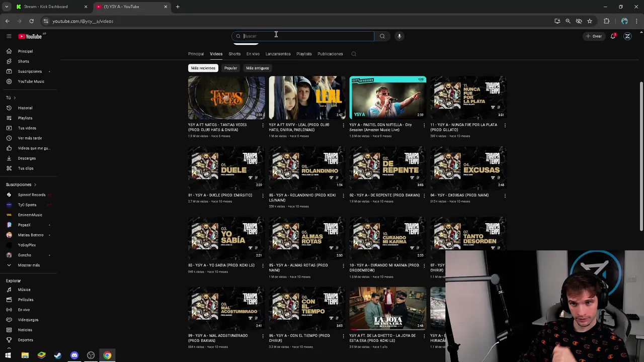Switch to Publicaciones channel tab
The image size is (644, 362).
330,54
